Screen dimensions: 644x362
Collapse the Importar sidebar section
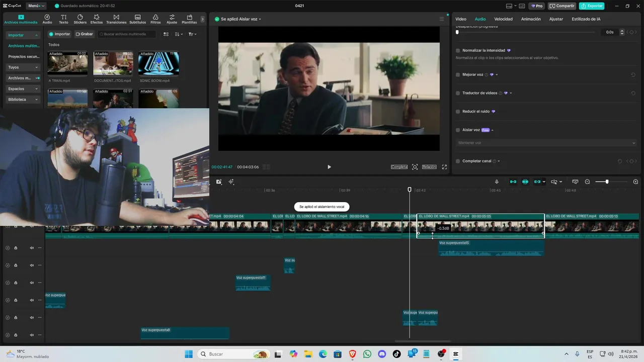tap(23, 35)
